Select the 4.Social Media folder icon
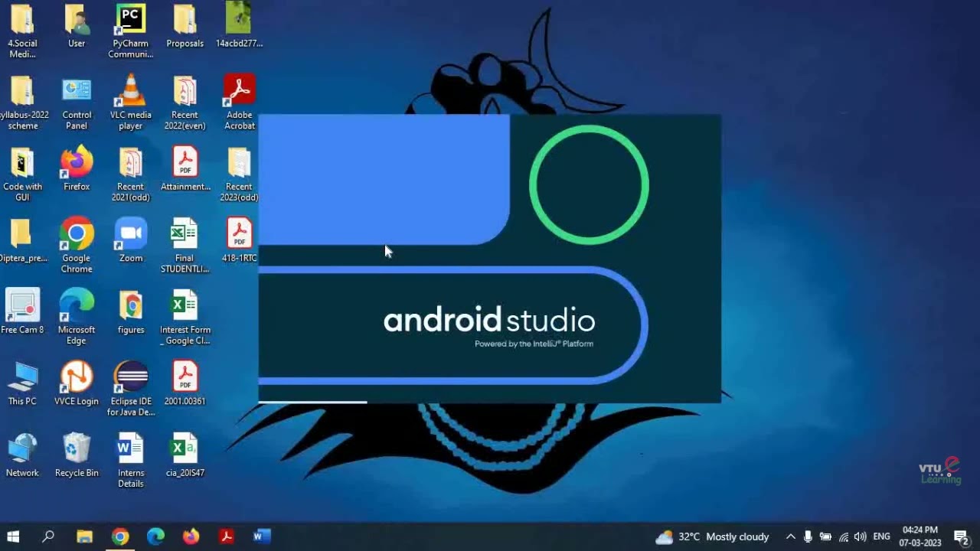980x551 pixels. click(22, 31)
